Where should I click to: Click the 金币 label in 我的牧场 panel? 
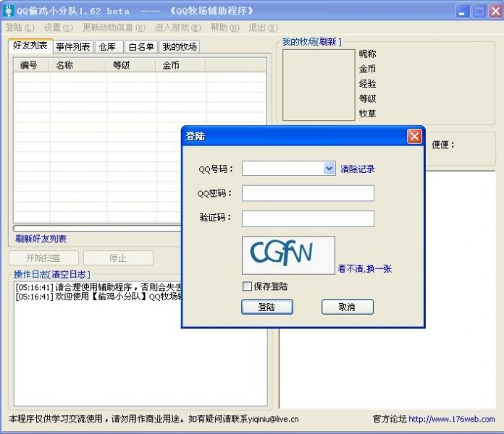tap(367, 69)
